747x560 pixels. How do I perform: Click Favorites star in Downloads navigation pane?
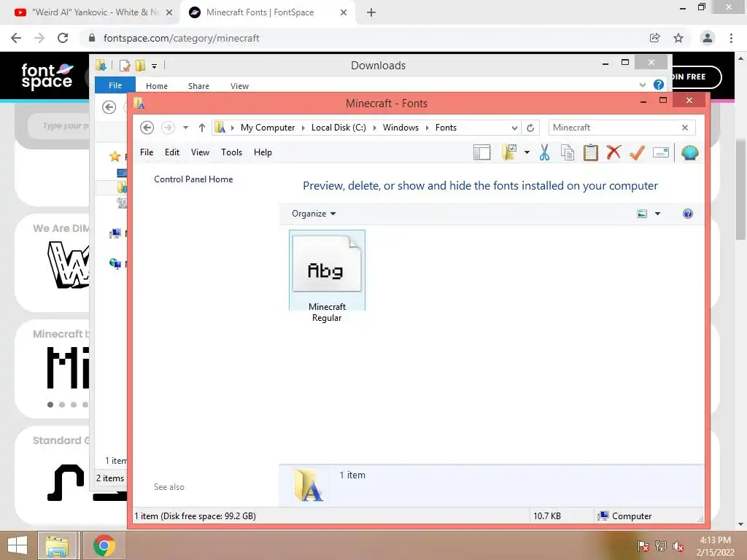coord(115,156)
